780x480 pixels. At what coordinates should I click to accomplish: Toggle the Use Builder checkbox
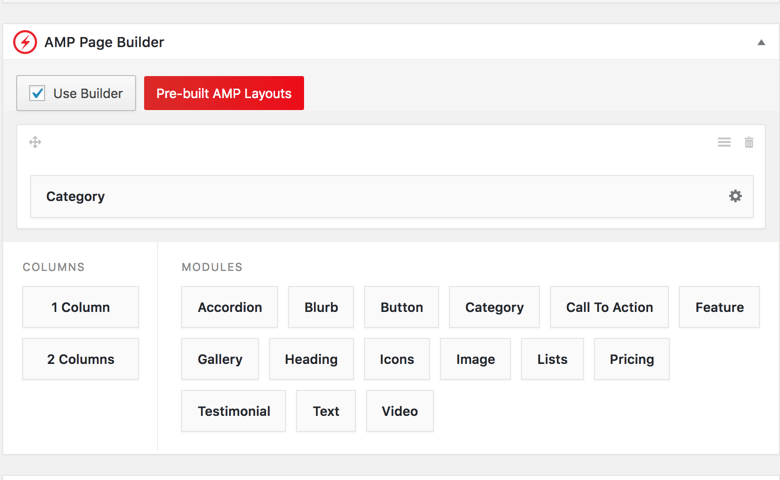(37, 93)
